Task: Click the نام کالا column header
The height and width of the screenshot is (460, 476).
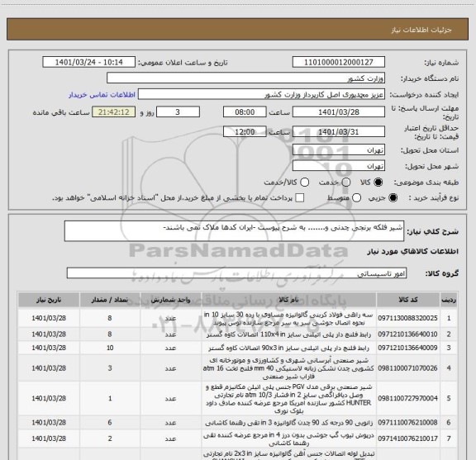Action: pos(288,300)
